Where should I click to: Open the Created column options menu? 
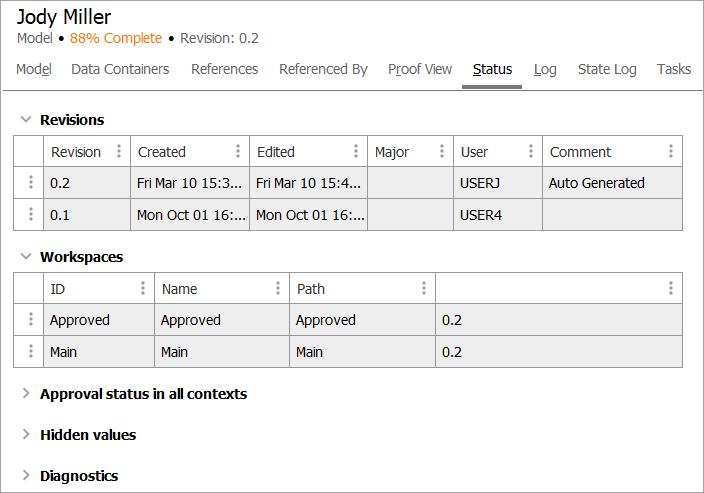[238, 152]
